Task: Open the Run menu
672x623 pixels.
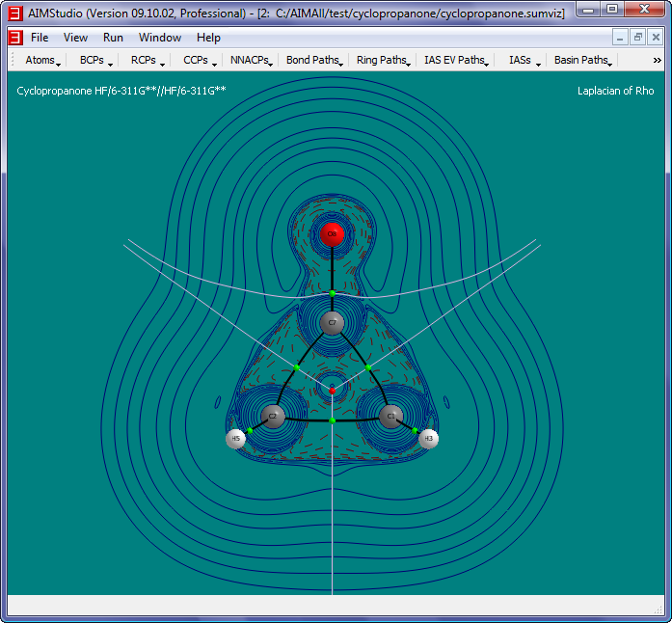Action: tap(113, 38)
